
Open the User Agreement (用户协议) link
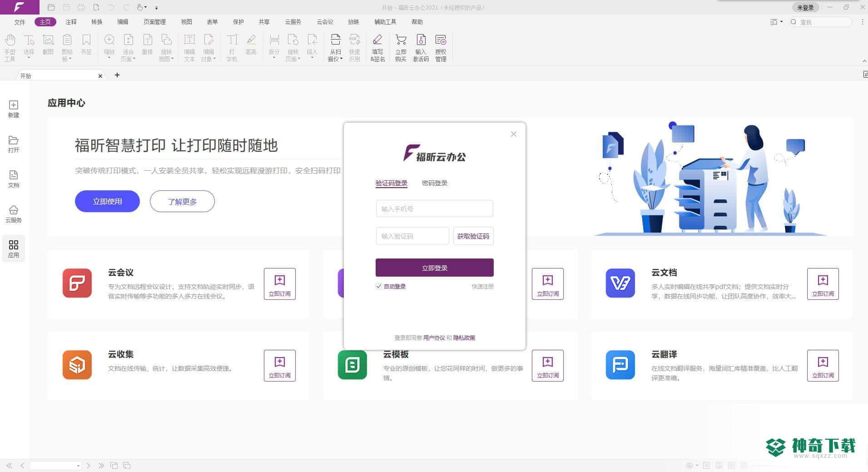(x=434, y=338)
